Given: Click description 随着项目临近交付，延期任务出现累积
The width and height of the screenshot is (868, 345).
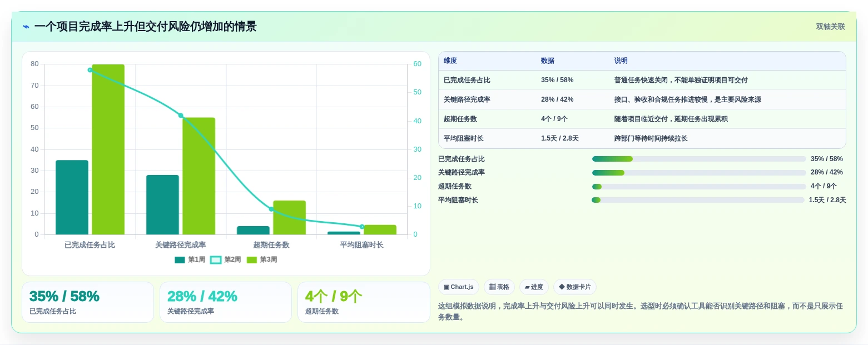Looking at the screenshot, I should coord(671,119).
